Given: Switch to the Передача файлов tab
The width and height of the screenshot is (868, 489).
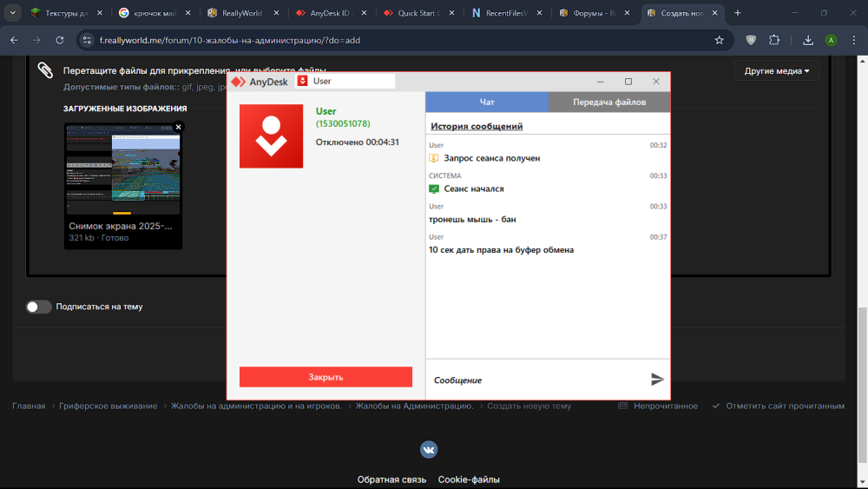Looking at the screenshot, I should (x=609, y=102).
